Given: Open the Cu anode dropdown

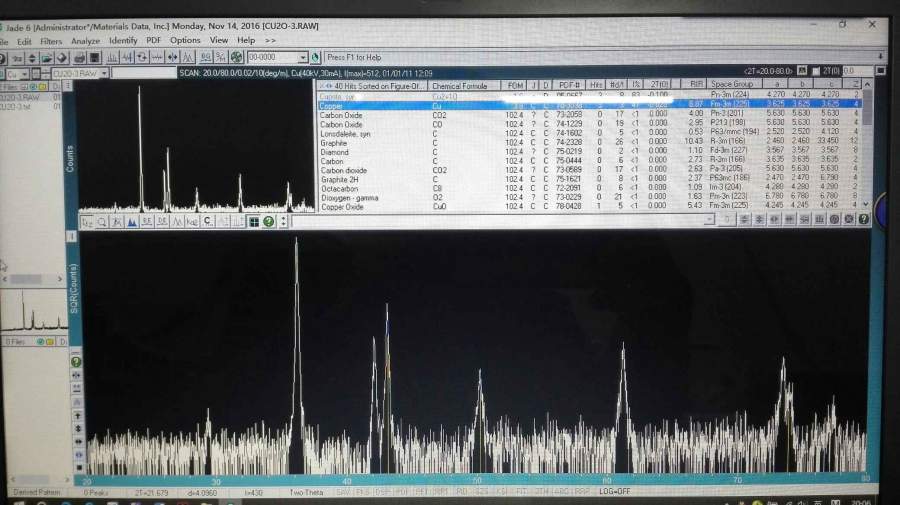Looking at the screenshot, I should pos(25,74).
